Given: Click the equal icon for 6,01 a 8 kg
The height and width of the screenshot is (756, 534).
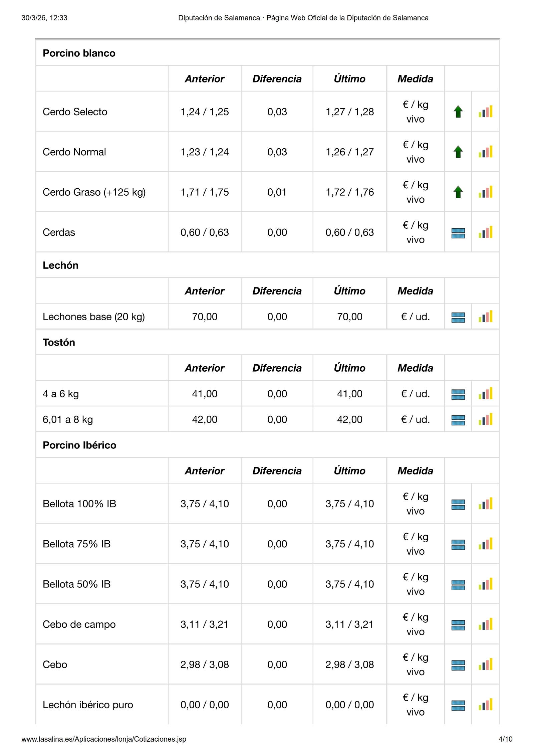Looking at the screenshot, I should 458,420.
